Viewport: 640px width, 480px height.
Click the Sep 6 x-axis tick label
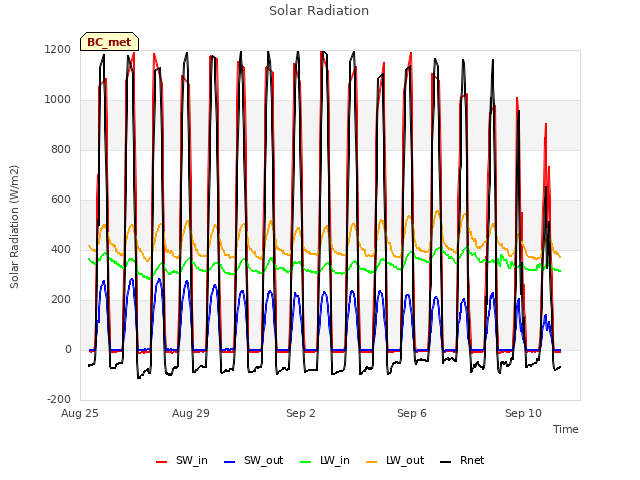tap(412, 413)
